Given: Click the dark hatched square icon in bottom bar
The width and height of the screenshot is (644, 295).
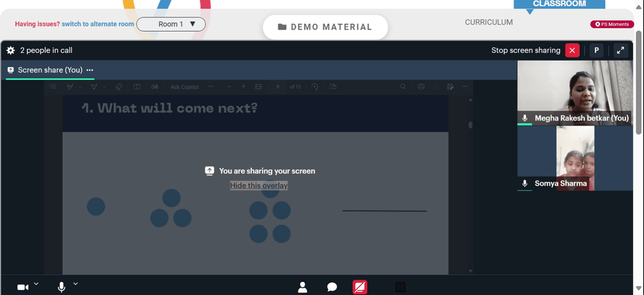Looking at the screenshot, I should tap(401, 287).
